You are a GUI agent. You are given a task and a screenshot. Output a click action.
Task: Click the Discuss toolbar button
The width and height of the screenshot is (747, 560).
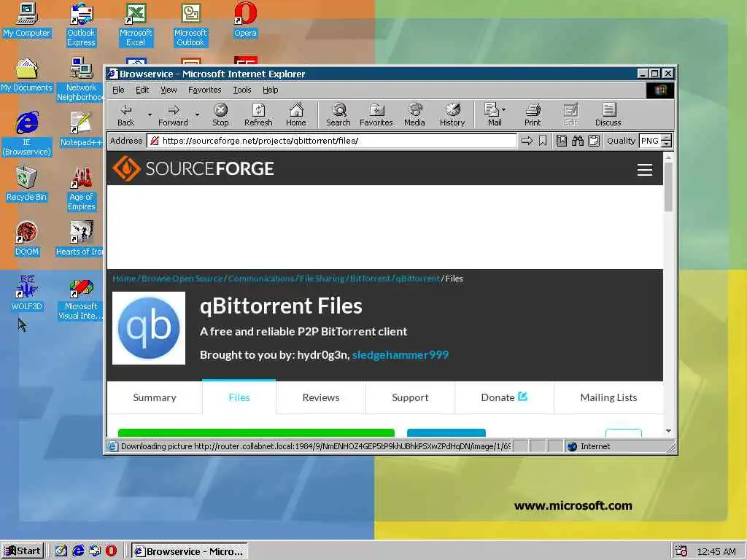click(608, 114)
